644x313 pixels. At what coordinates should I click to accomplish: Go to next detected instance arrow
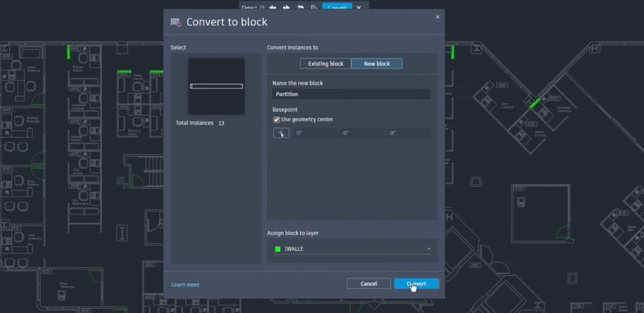click(x=286, y=8)
